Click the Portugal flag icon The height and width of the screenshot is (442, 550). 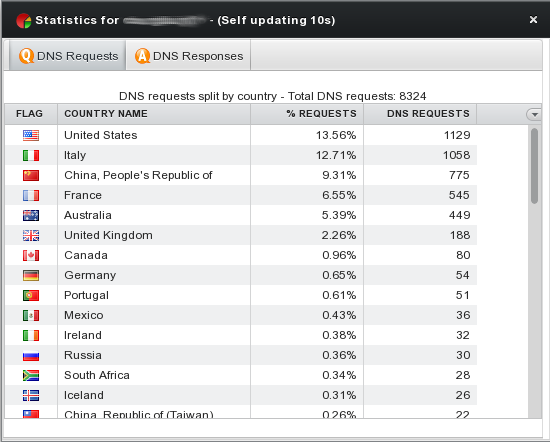coord(31,295)
